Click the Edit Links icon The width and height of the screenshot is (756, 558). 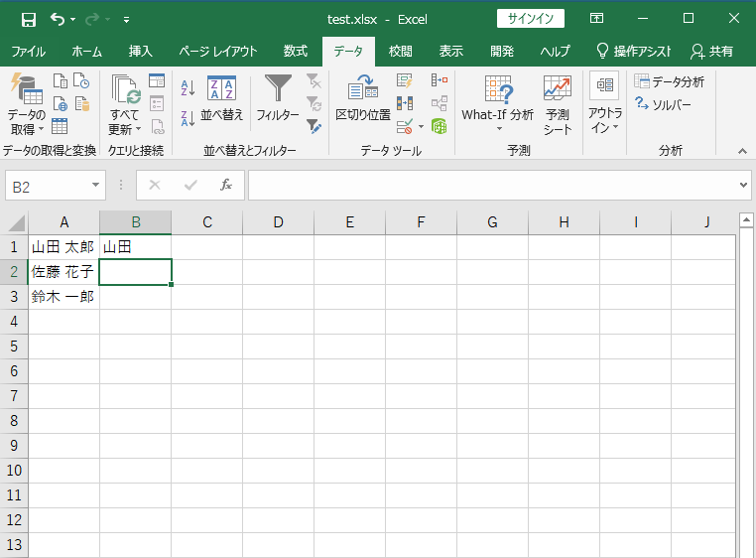click(x=157, y=126)
